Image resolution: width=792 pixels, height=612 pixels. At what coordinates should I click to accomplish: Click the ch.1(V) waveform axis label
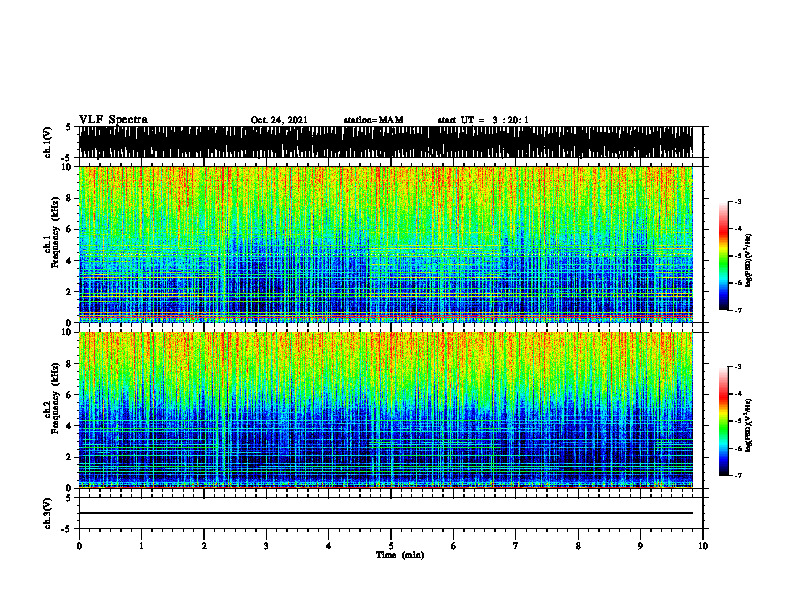[x=48, y=142]
